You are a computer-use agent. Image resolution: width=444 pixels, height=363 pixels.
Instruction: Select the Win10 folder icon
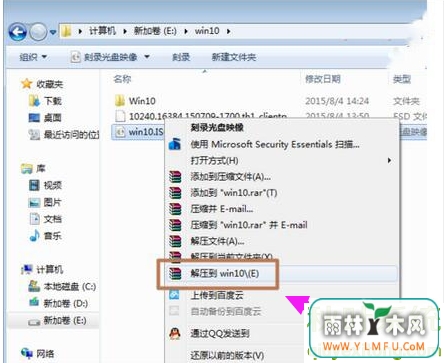tap(120, 100)
